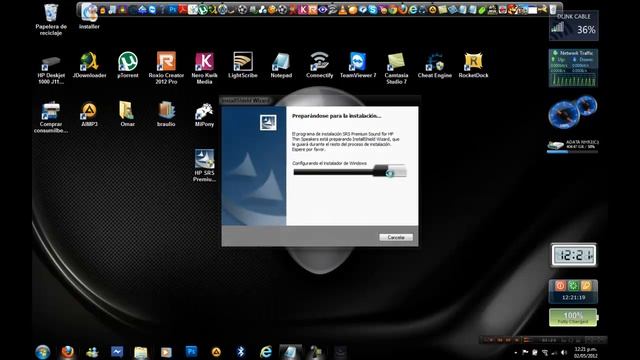Click the 12:21 digital clock gadget
Viewport: 640px width, 360px height.
click(573, 256)
